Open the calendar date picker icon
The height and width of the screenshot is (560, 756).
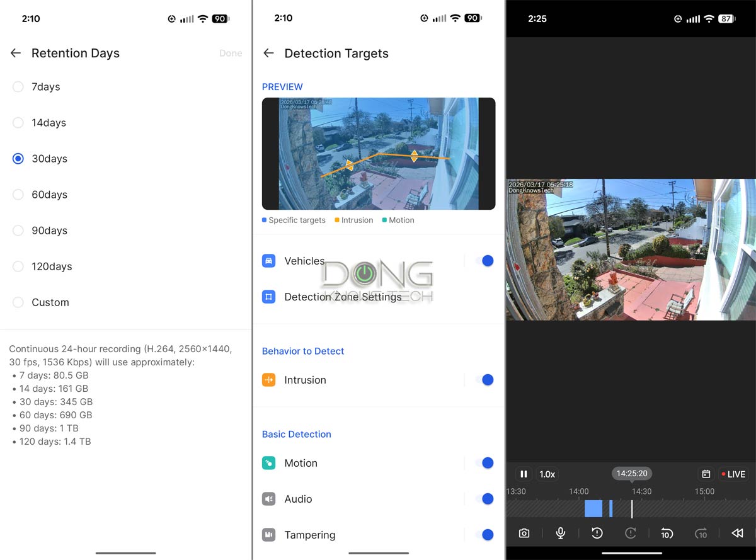(706, 474)
